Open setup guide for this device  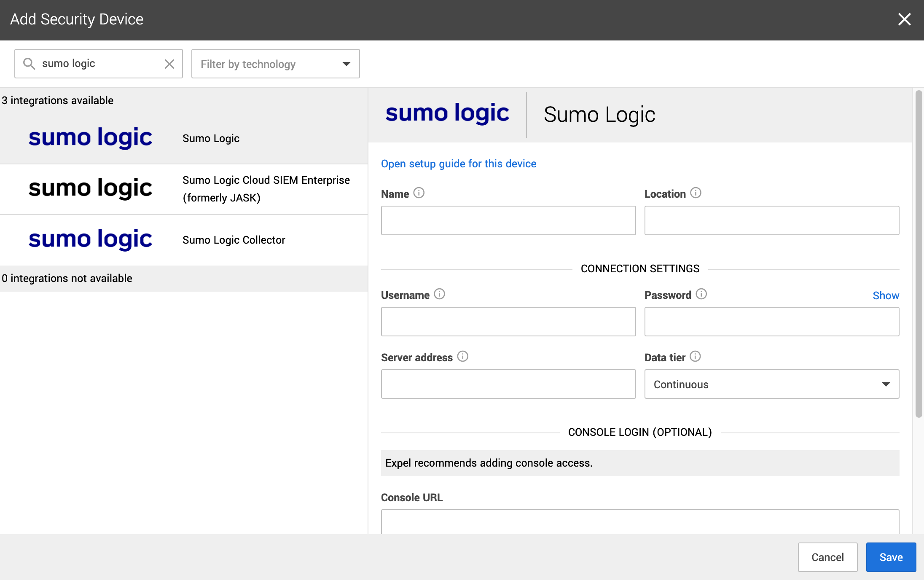(x=459, y=164)
